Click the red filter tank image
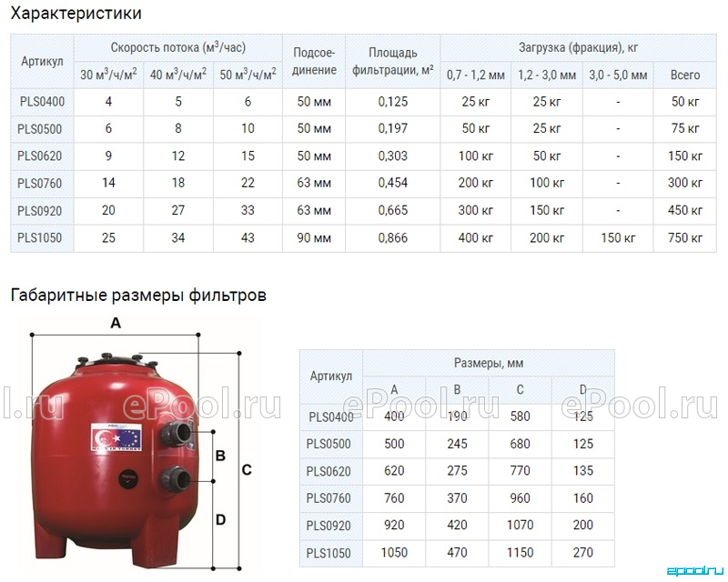Screen dimensions: 728x582 [114, 462]
